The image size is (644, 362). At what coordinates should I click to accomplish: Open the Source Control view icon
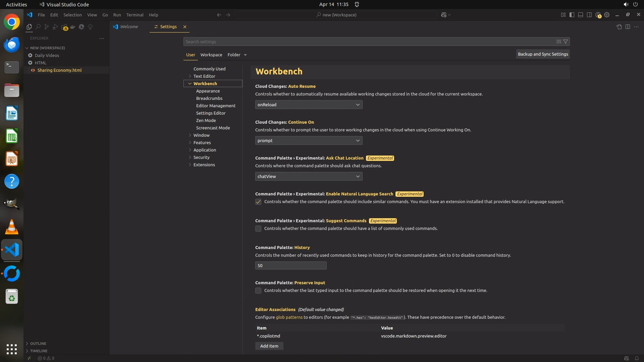click(47, 27)
